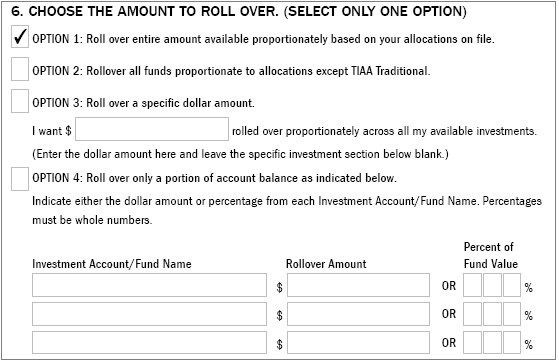Click the 'I want $' amount field
Viewport: 559px width, 360px height.
coord(152,129)
